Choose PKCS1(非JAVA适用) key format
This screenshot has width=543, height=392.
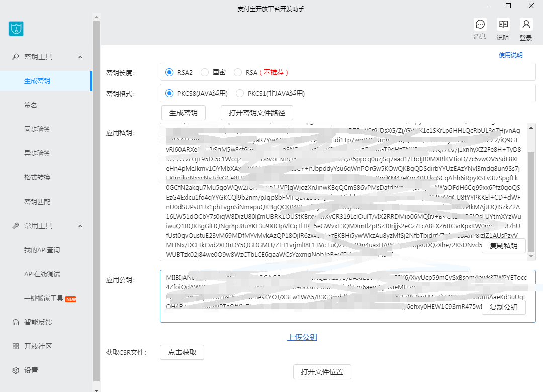pyautogui.click(x=240, y=93)
